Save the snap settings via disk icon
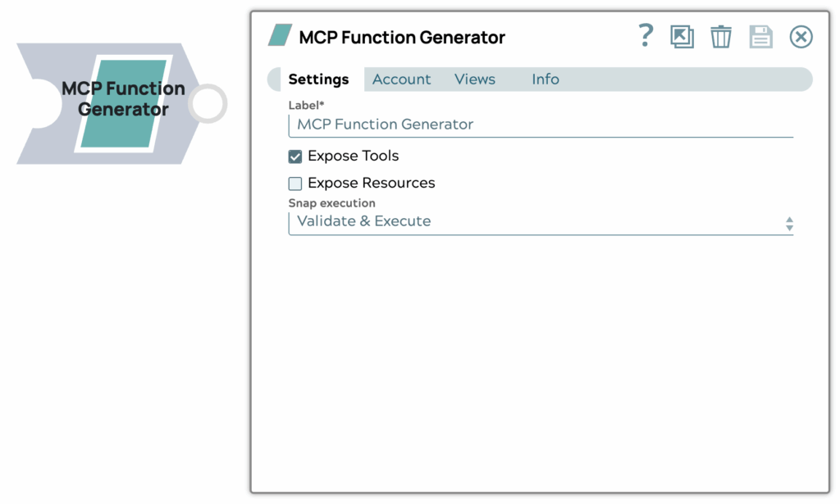 click(x=760, y=37)
